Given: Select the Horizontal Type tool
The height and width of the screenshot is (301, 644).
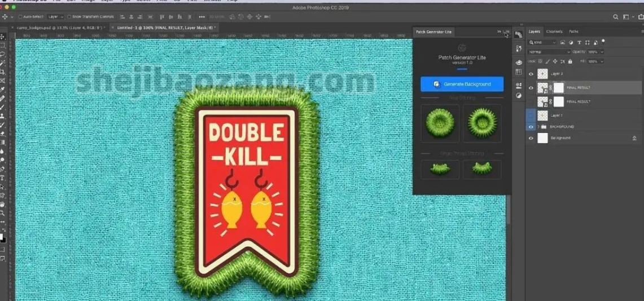Looking at the screenshot, I should (2, 178).
